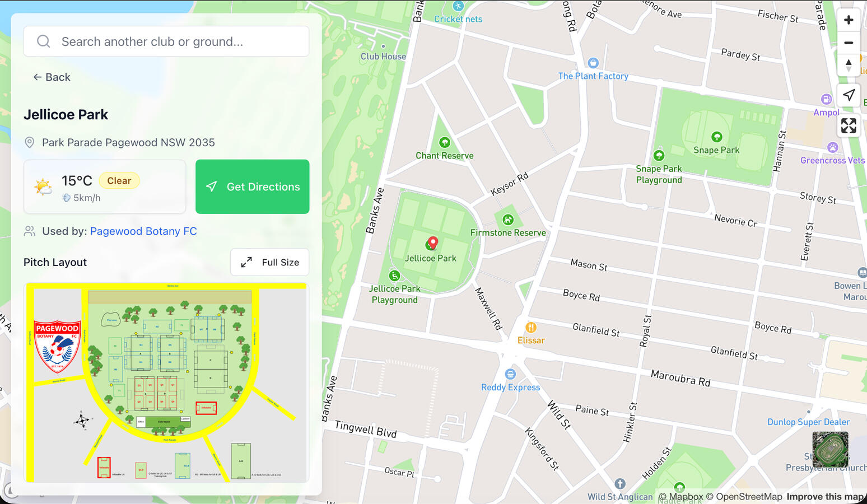Zoom out of the map

[x=849, y=43]
